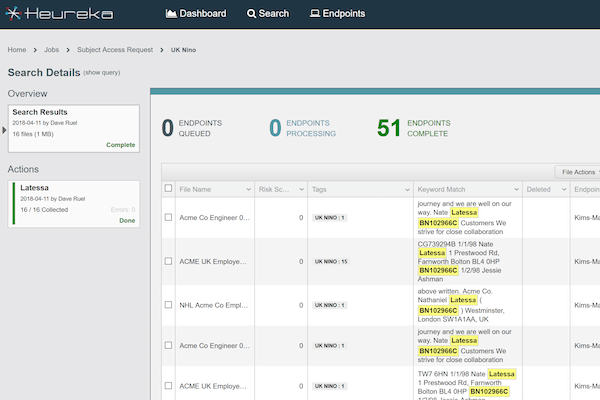Image resolution: width=600 pixels, height=400 pixels.
Task: Open the Search menu
Action: pos(268,13)
